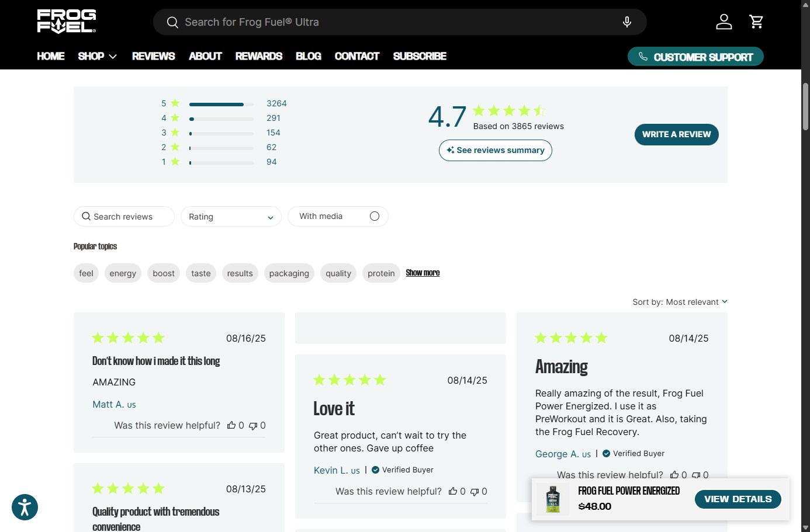Thumbs down Matt A.'s review
The height and width of the screenshot is (532, 810).
pyautogui.click(x=253, y=426)
